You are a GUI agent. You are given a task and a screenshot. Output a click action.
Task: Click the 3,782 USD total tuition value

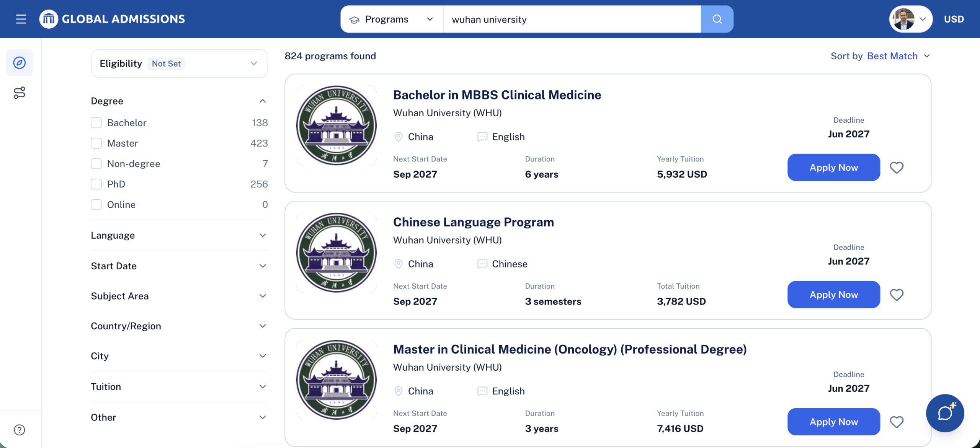point(681,301)
